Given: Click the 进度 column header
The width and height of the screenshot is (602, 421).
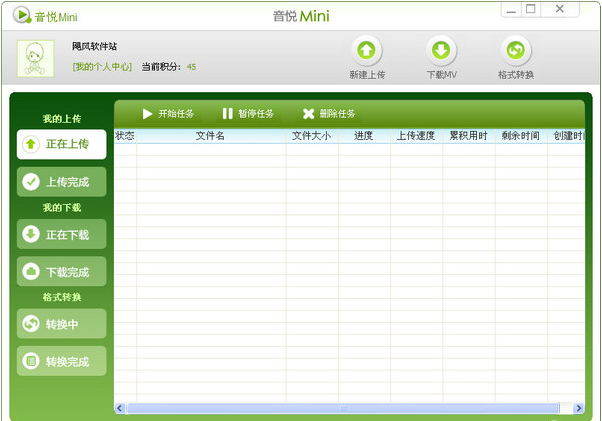Looking at the screenshot, I should pyautogui.click(x=364, y=136).
